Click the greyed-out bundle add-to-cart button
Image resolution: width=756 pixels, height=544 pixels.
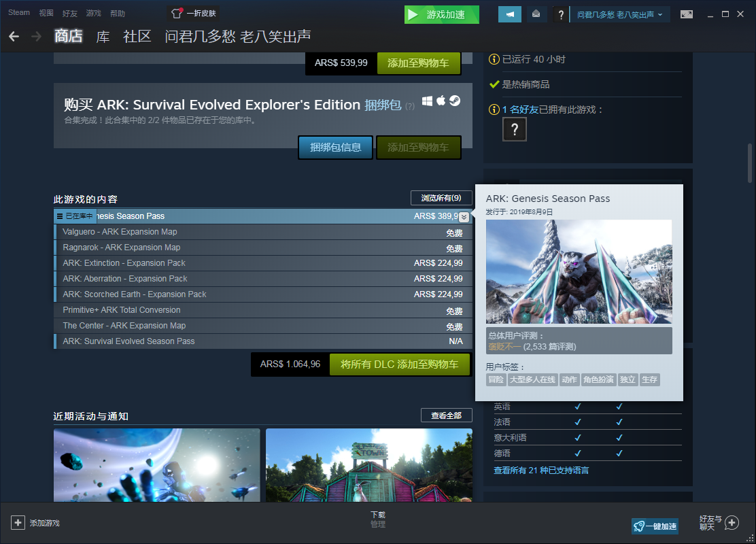pyautogui.click(x=418, y=147)
